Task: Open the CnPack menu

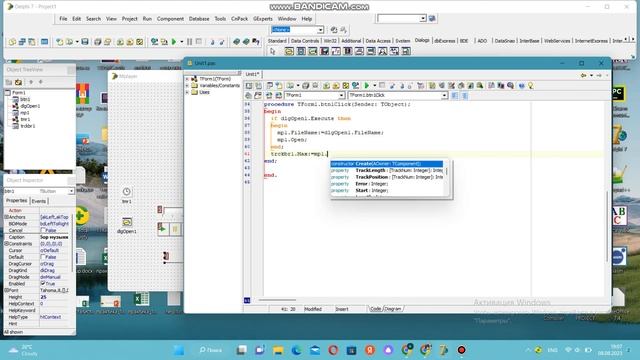Action: [240, 19]
